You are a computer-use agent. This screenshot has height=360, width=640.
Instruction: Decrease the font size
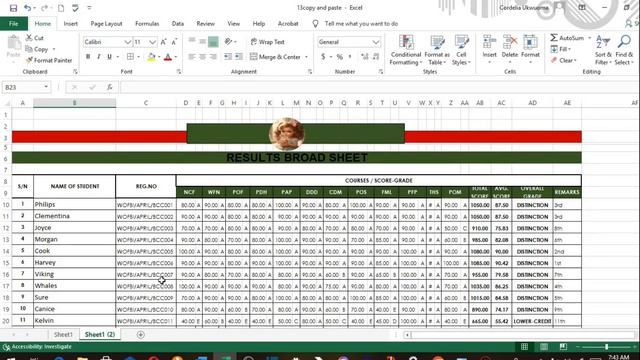tap(174, 42)
